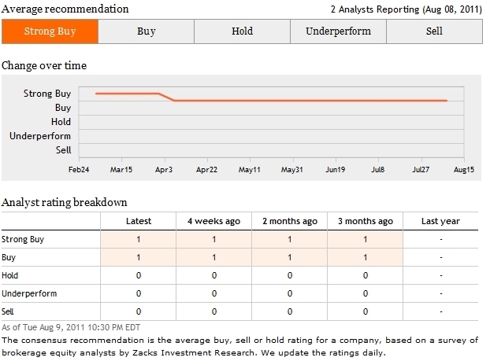Click the Apr22 date on the chart
490x361 pixels.
coord(207,170)
